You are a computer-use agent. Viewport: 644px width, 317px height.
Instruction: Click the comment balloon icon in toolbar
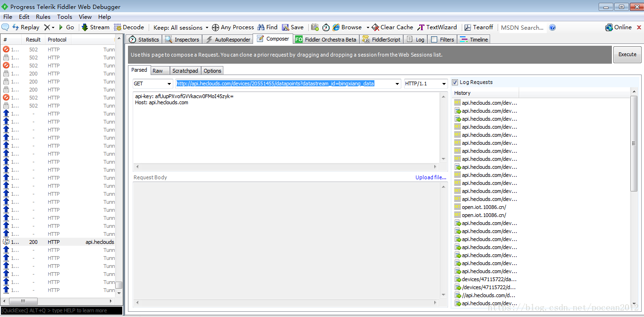coord(6,27)
